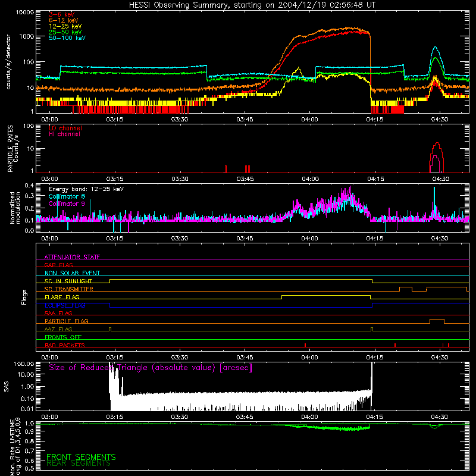476x476 pixels.
Task: Click the Collimator 8 legend label
Action: (67, 196)
